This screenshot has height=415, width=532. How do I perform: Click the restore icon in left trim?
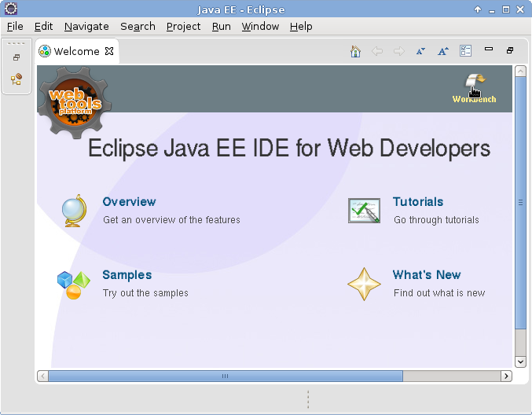click(x=17, y=57)
